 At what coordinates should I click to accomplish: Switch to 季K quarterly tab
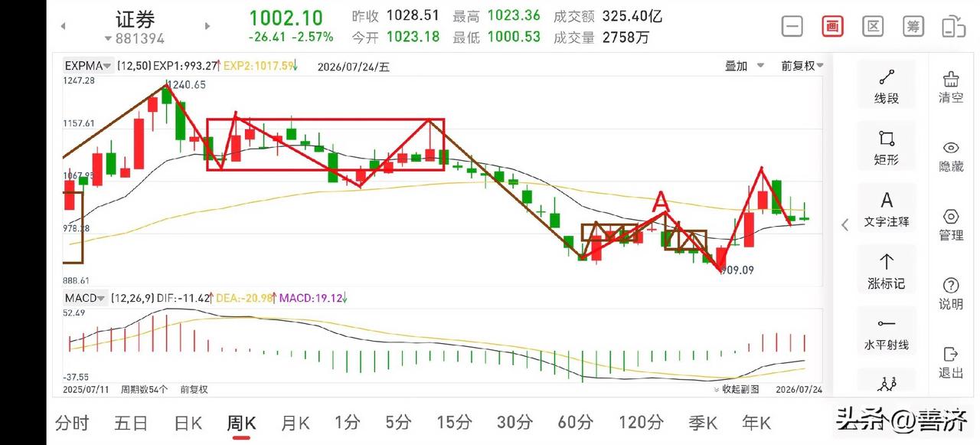[x=702, y=422]
